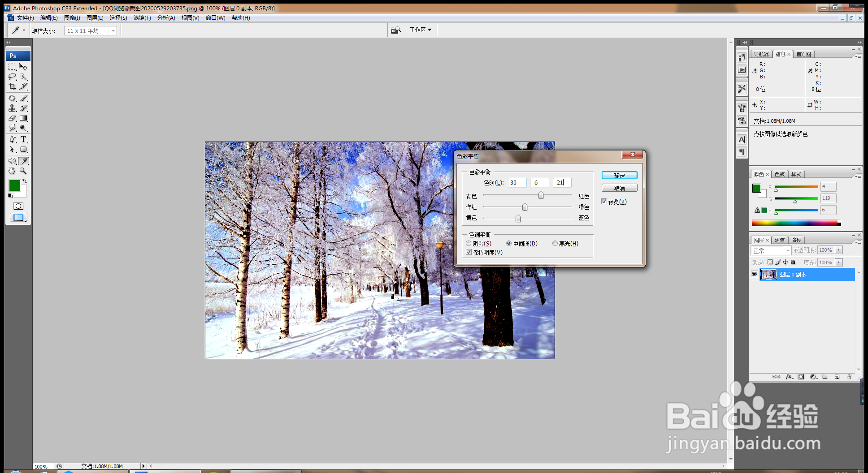Open the 图像(I) menu
Image resolution: width=868 pixels, height=473 pixels.
(72, 18)
